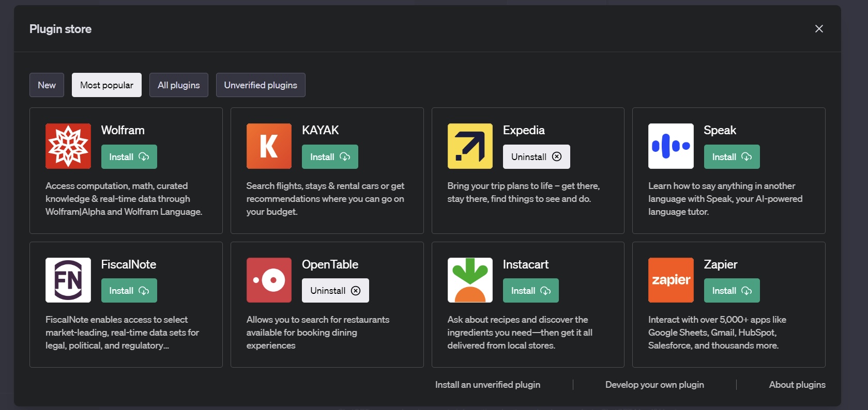
Task: Click Instacart description about recipes and ingredients
Action: [520, 333]
